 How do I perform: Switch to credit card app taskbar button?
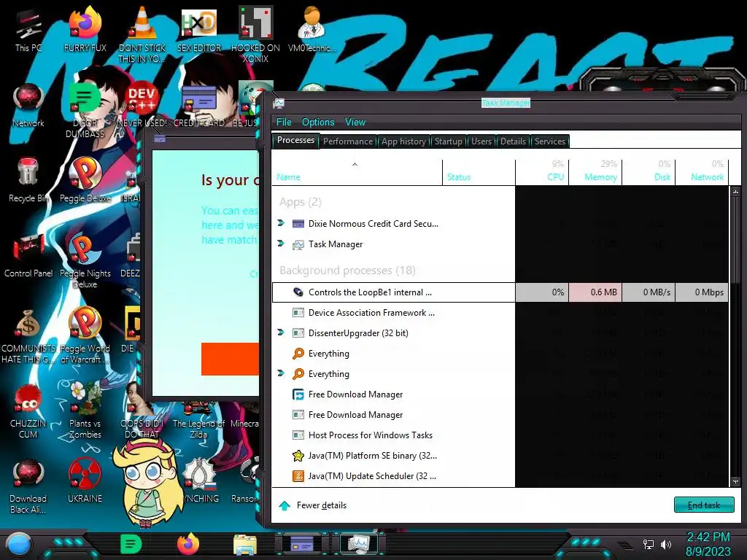pyautogui.click(x=301, y=544)
